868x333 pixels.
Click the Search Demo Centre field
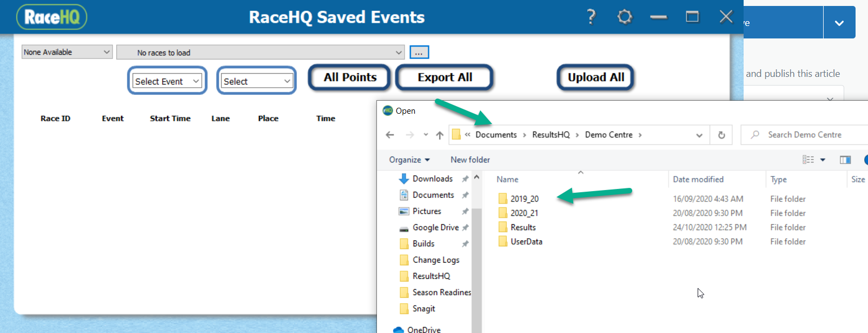805,135
